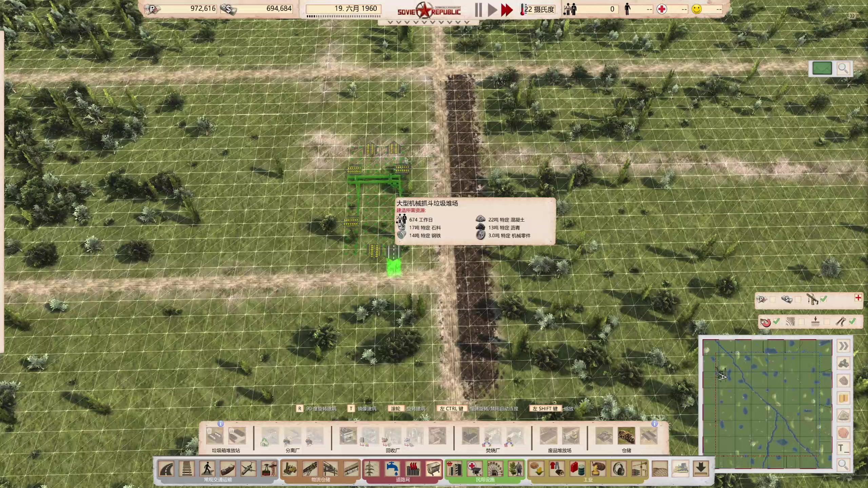
Task: Open the cable car transport icon
Action: (x=269, y=469)
